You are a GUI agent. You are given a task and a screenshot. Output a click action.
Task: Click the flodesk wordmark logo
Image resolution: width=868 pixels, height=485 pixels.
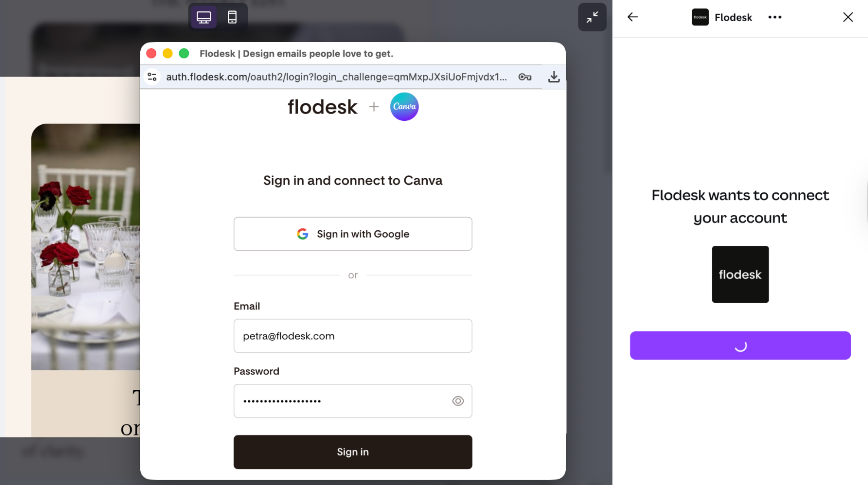[x=323, y=107]
